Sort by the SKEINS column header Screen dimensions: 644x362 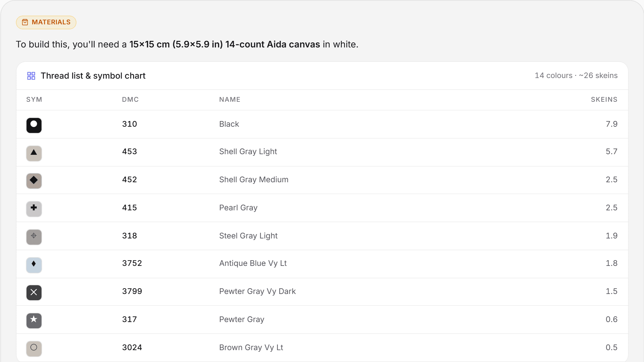pos(604,100)
